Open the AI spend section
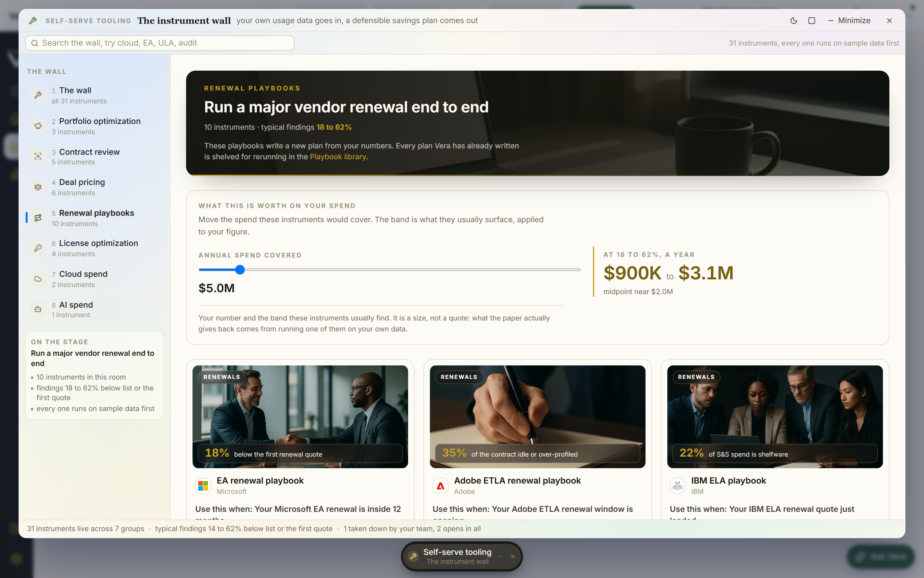The image size is (924, 578). click(x=95, y=309)
